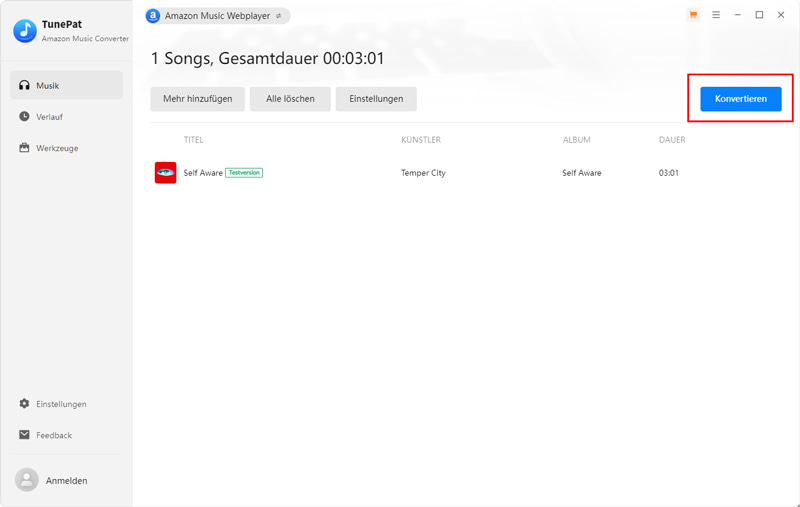Click the Amazon logo icon in the top bar
Image resolution: width=800 pixels, height=507 pixels.
[x=153, y=16]
